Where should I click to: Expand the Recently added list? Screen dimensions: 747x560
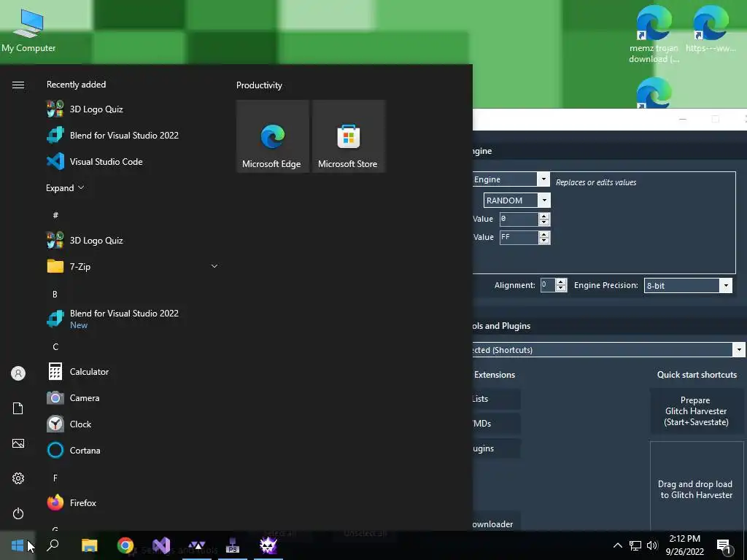pos(65,187)
